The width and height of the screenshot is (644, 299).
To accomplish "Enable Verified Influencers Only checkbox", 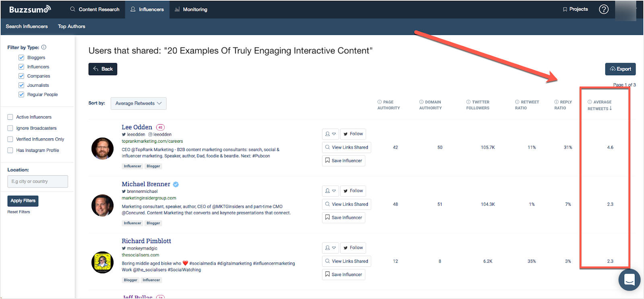I will pyautogui.click(x=10, y=139).
